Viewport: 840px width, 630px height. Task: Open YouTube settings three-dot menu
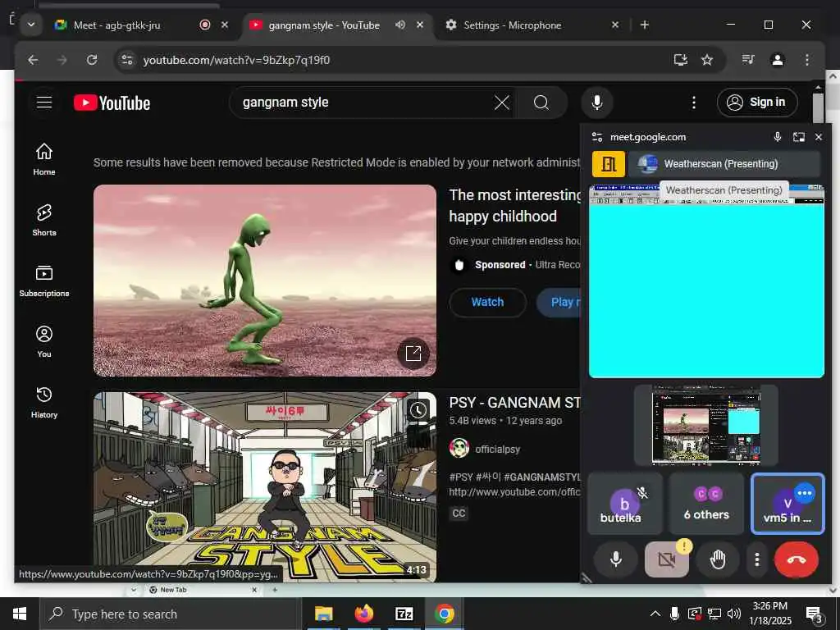click(694, 103)
